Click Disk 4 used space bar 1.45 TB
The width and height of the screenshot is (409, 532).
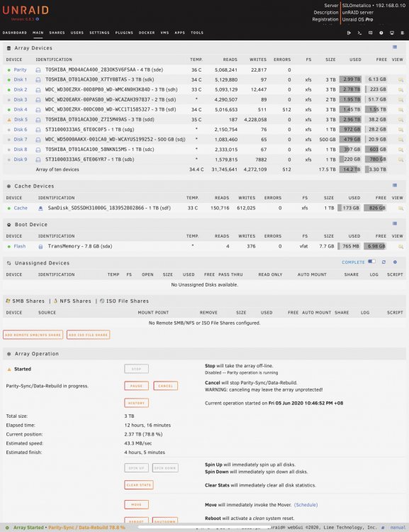pos(350,109)
